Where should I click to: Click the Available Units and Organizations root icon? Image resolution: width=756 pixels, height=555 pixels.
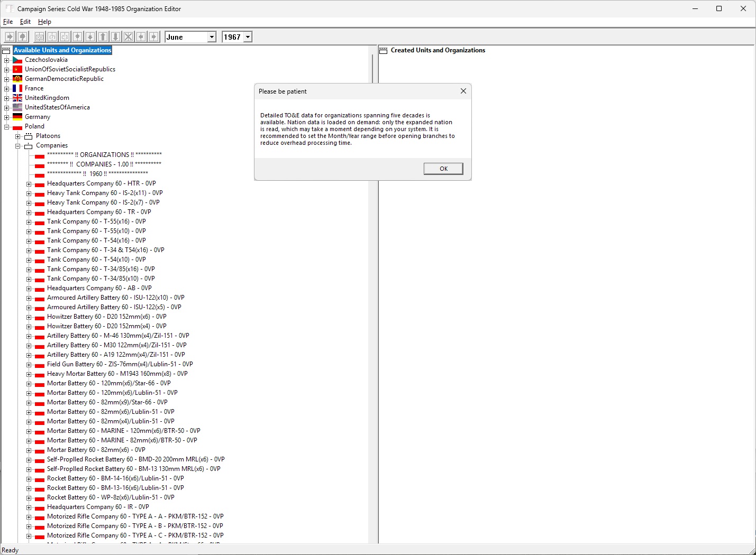click(6, 50)
